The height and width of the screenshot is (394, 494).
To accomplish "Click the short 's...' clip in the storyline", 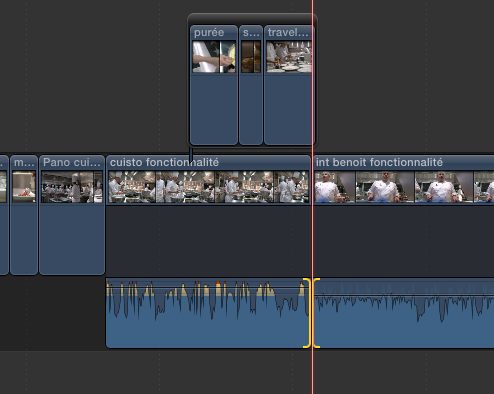I will click(x=251, y=85).
